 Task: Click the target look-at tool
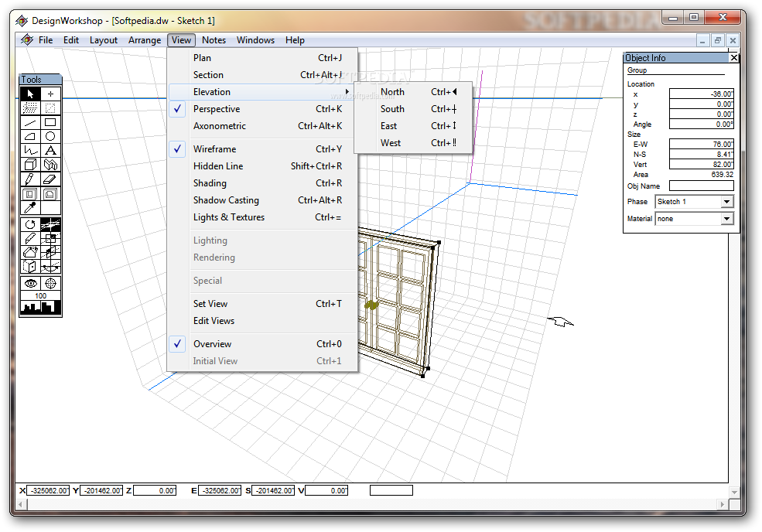click(50, 283)
